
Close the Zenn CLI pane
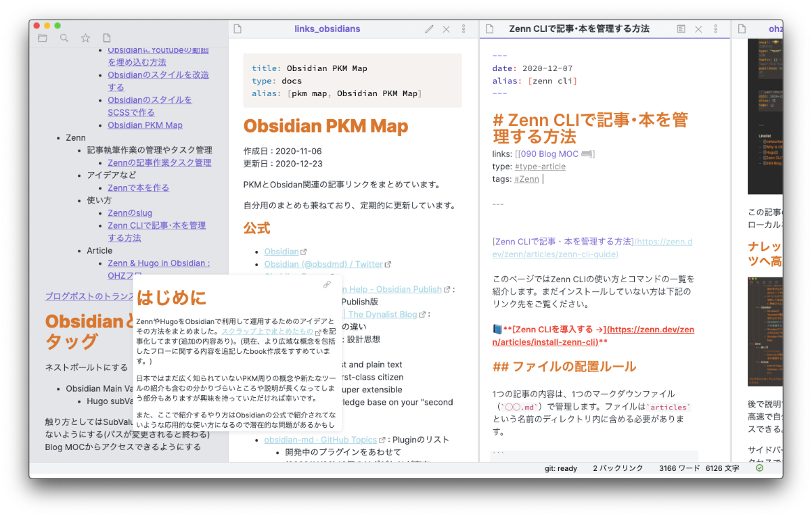[x=698, y=29]
